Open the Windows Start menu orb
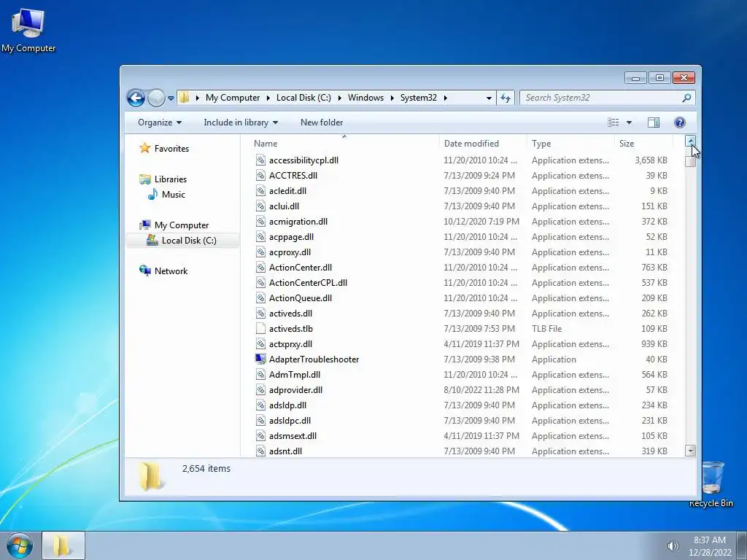Screen dimensions: 747x560 (x=19, y=545)
